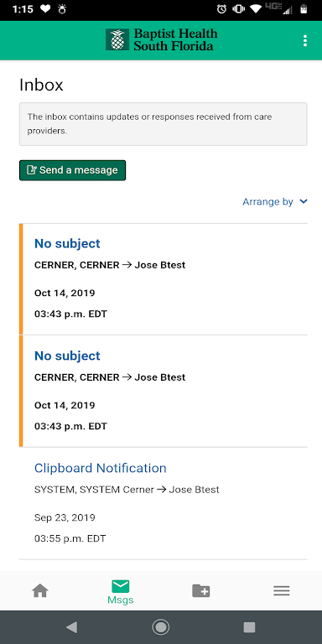Image resolution: width=322 pixels, height=644 pixels.
Task: Go to the Home tab icon
Action: [x=40, y=590]
